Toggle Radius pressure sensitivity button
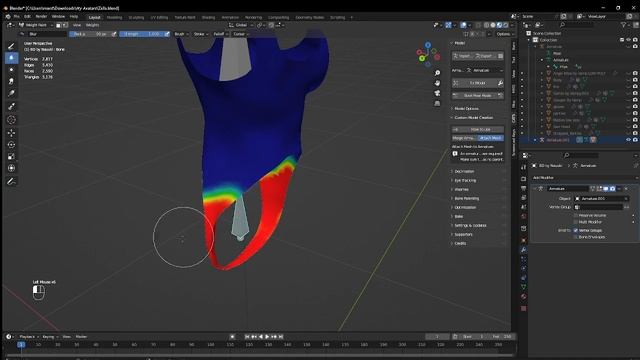The image size is (640, 360). [114, 34]
